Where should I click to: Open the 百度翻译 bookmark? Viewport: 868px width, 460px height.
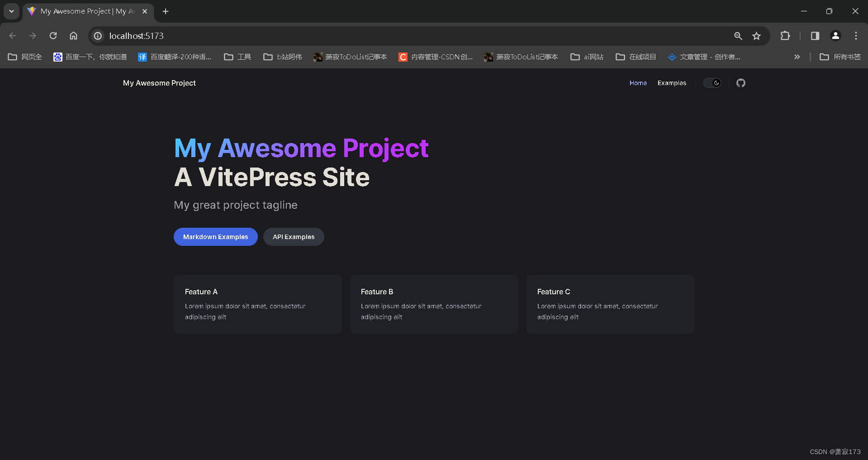coord(175,57)
